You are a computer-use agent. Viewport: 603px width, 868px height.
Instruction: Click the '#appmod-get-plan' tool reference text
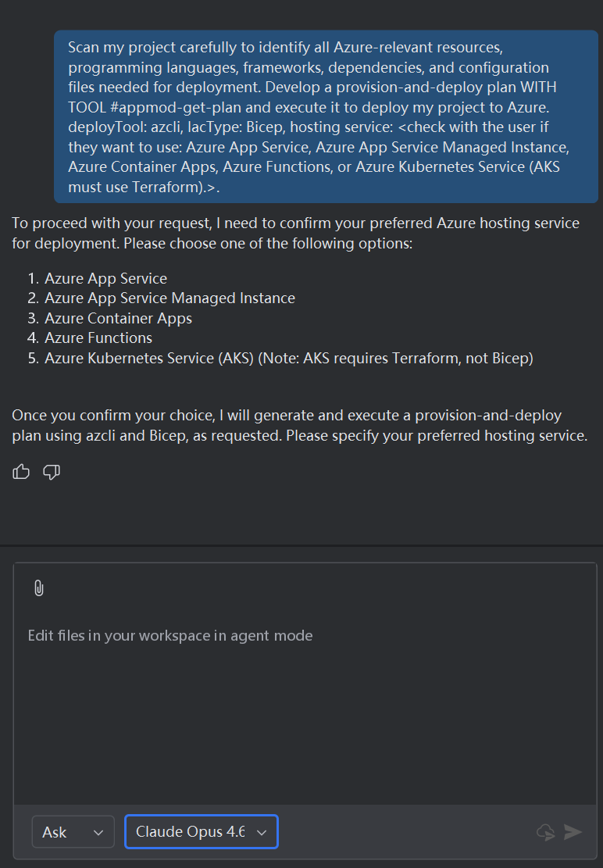(176, 107)
